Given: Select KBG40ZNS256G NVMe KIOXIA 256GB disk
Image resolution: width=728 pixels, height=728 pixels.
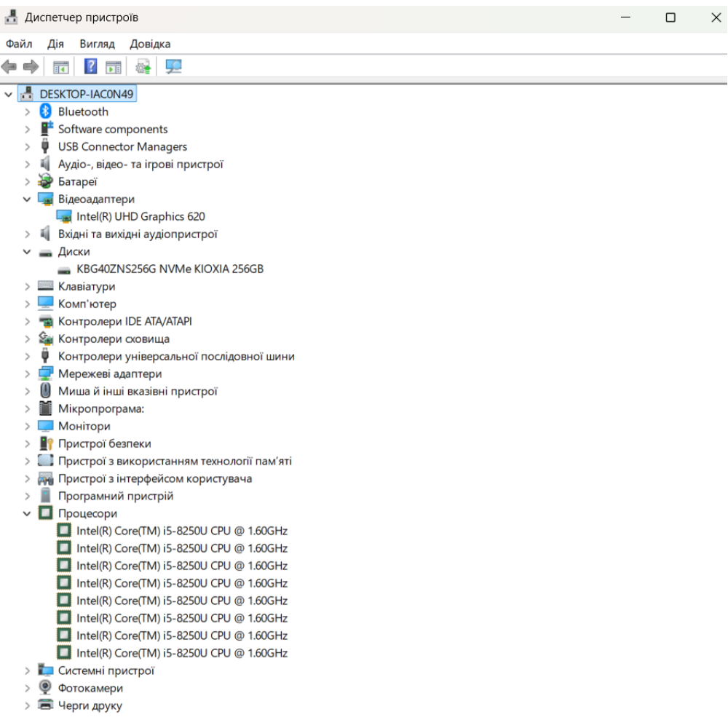Looking at the screenshot, I should click(170, 269).
